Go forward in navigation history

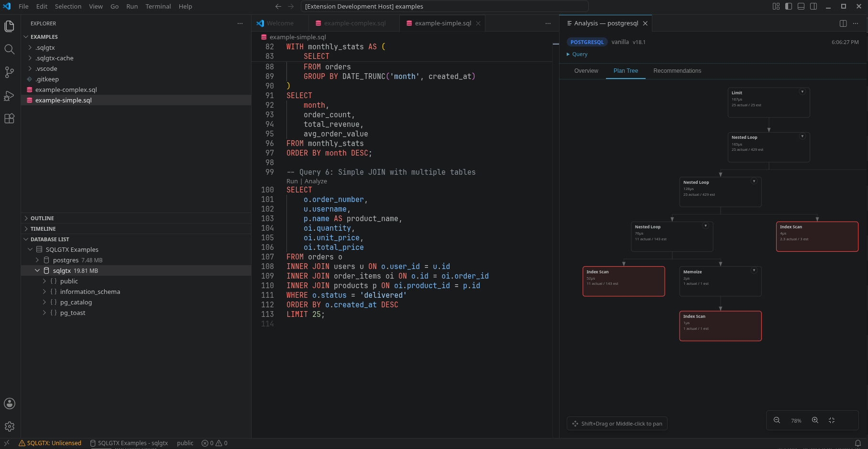pyautogui.click(x=291, y=6)
